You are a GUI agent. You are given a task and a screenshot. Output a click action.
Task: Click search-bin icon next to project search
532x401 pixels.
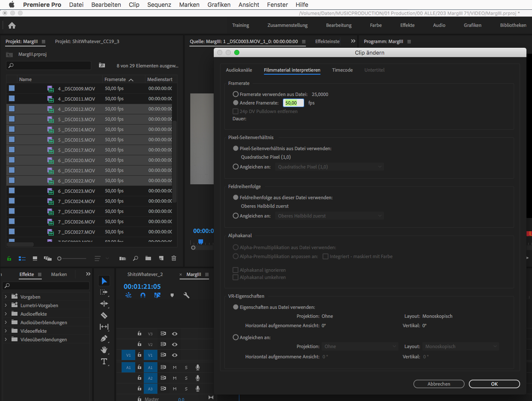[102, 66]
